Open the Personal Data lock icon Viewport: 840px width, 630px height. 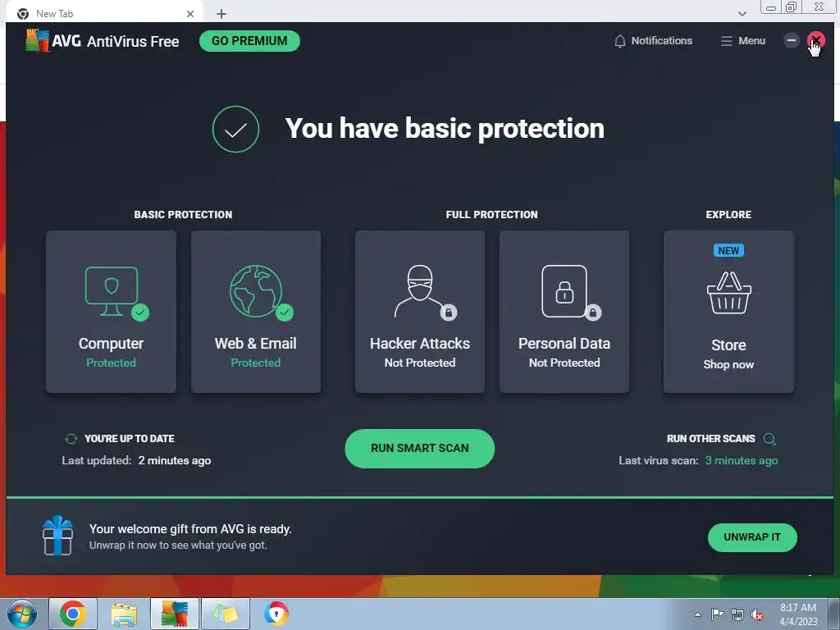click(x=564, y=291)
